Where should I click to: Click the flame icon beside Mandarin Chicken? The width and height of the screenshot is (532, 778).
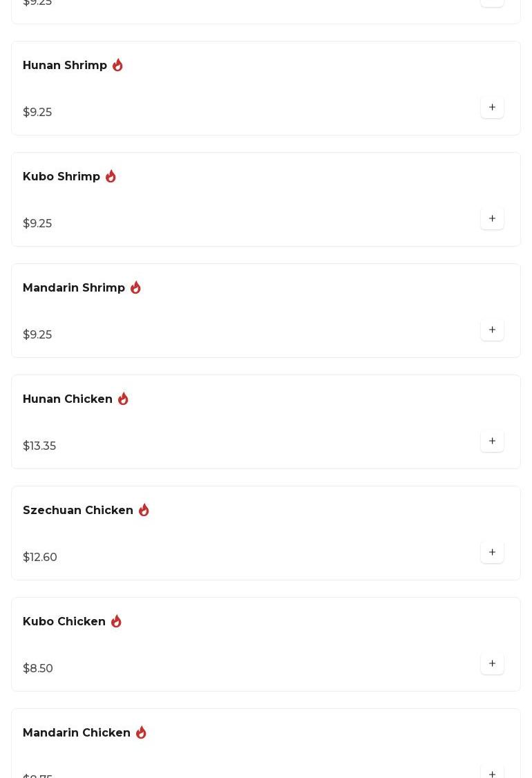click(141, 732)
